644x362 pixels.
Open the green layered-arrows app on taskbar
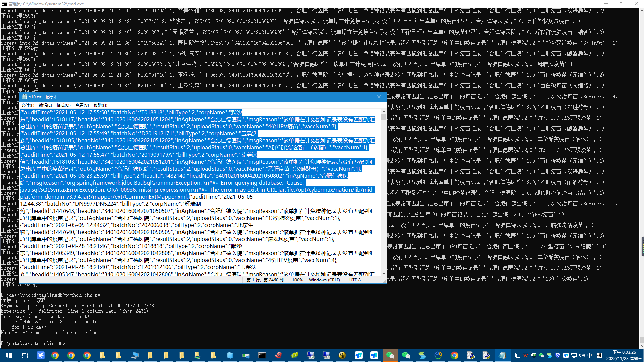422,355
